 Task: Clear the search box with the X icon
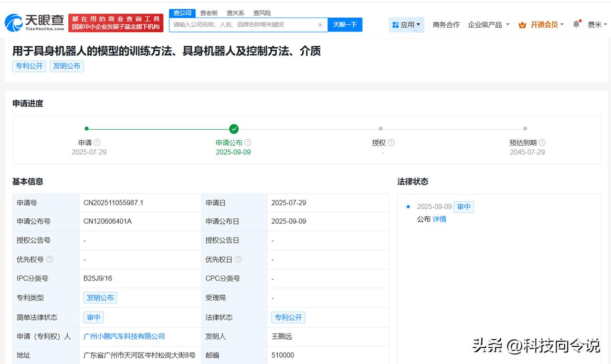(x=320, y=25)
